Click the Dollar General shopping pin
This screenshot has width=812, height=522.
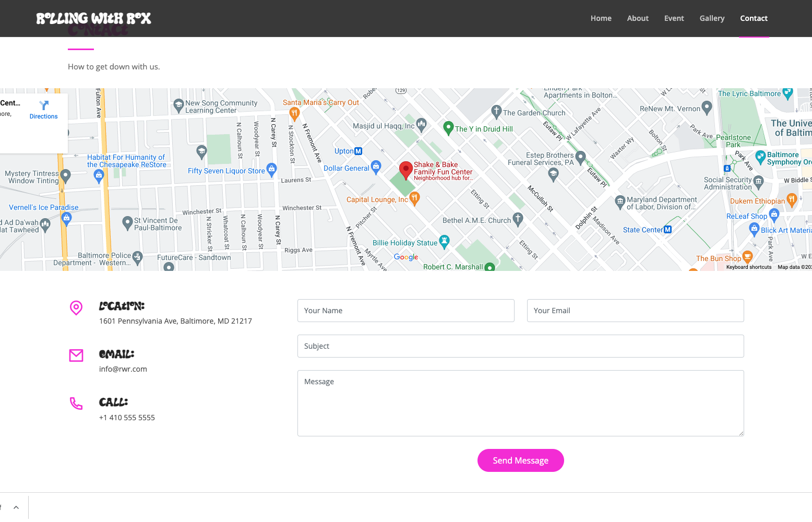pyautogui.click(x=376, y=167)
